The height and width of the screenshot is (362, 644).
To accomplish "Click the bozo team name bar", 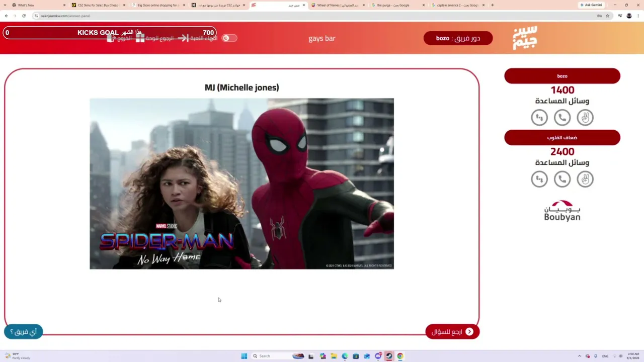I will (562, 76).
